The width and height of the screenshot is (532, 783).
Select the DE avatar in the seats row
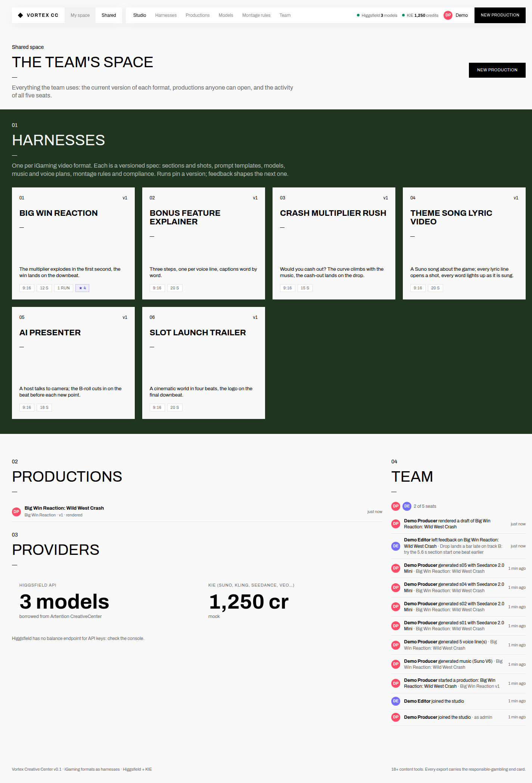click(407, 506)
